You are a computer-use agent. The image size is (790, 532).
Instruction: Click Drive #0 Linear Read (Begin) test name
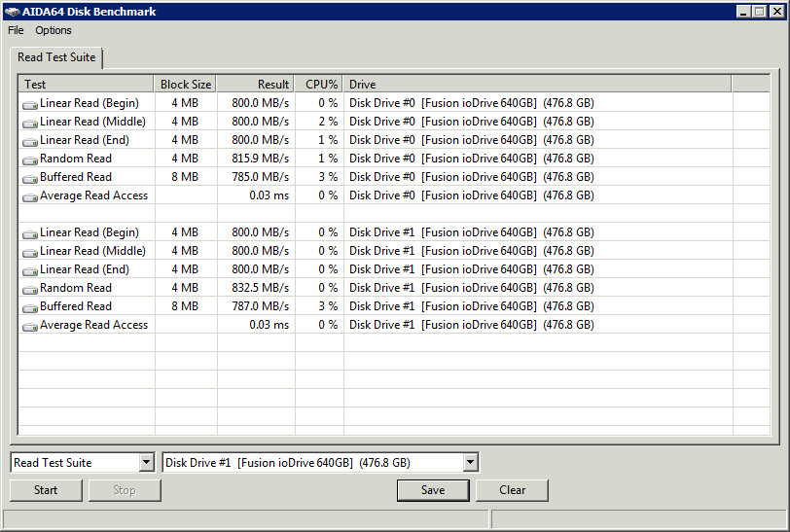[x=90, y=103]
